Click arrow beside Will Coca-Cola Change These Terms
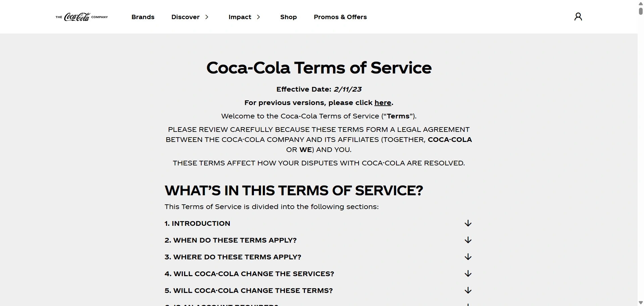Screen dimensions: 644x306 pos(468,291)
